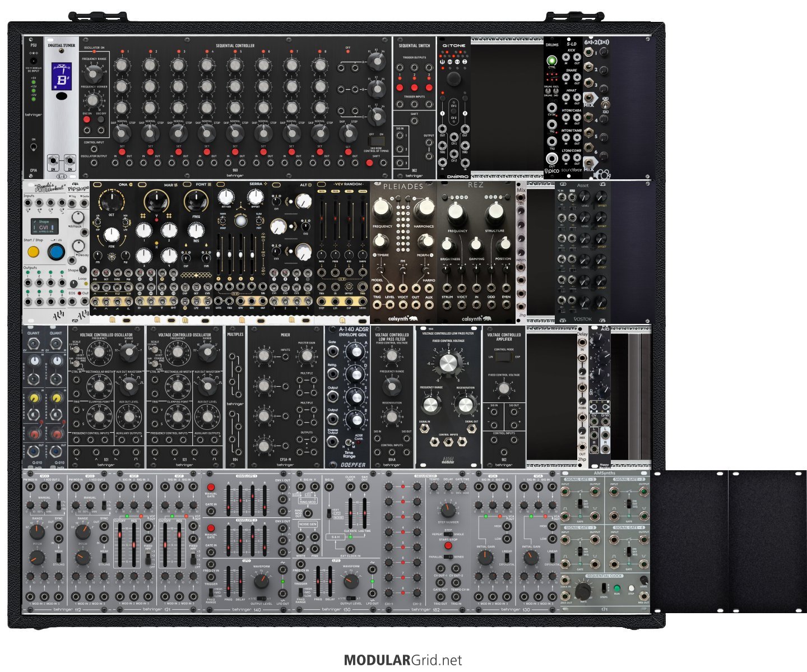Screen dimensions: 807x672
Task: Click the Digital Tuner blue note display
Action: click(61, 75)
